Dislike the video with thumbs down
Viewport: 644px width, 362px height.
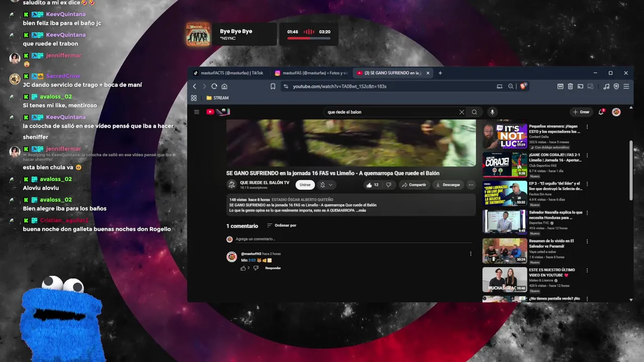pos(388,185)
